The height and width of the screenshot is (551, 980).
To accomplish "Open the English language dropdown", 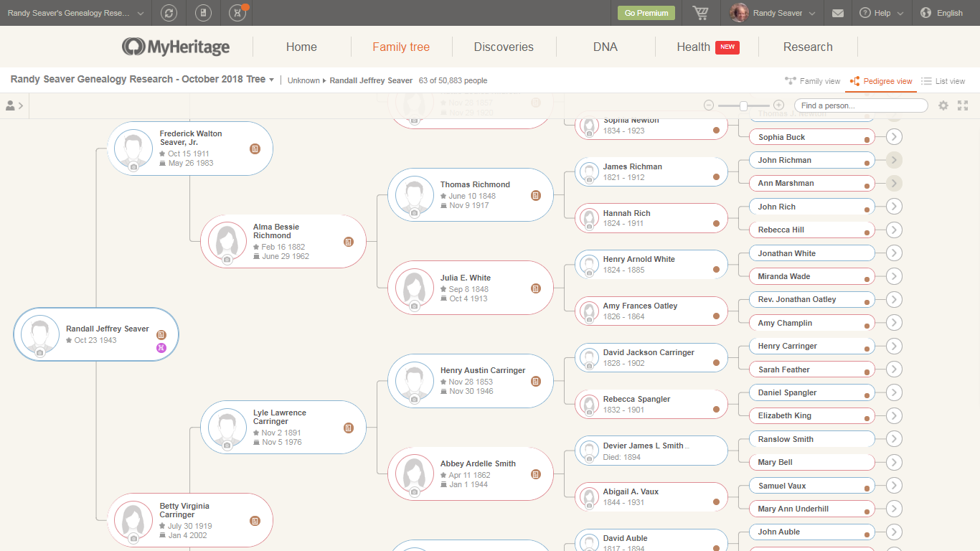I will point(941,13).
